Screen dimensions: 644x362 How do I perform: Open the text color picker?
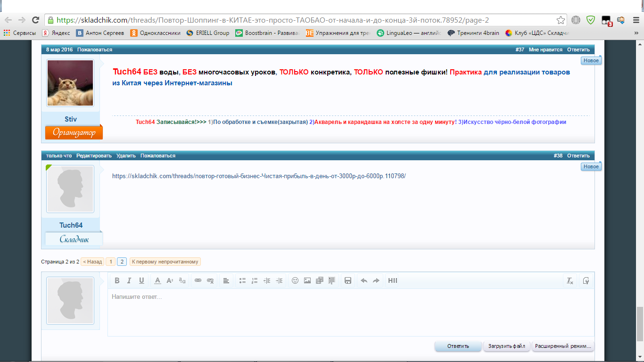tap(157, 280)
